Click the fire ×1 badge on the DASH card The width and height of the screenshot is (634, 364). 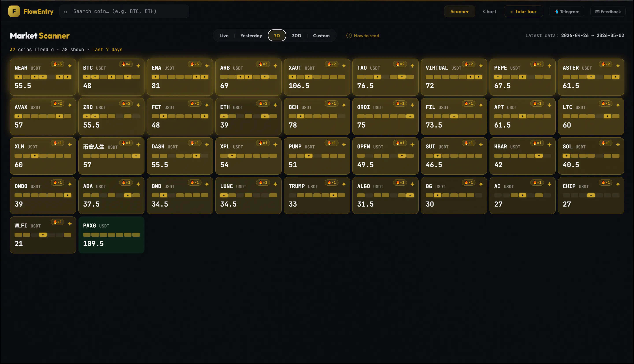point(194,143)
